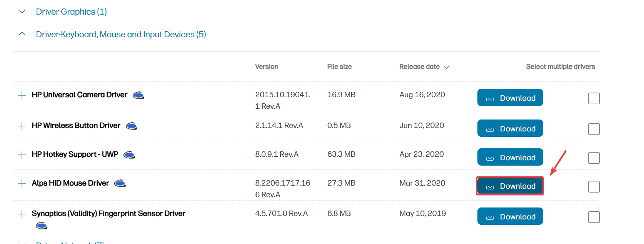Tick the checkbox for HP Universal Camera Driver

[x=594, y=98]
